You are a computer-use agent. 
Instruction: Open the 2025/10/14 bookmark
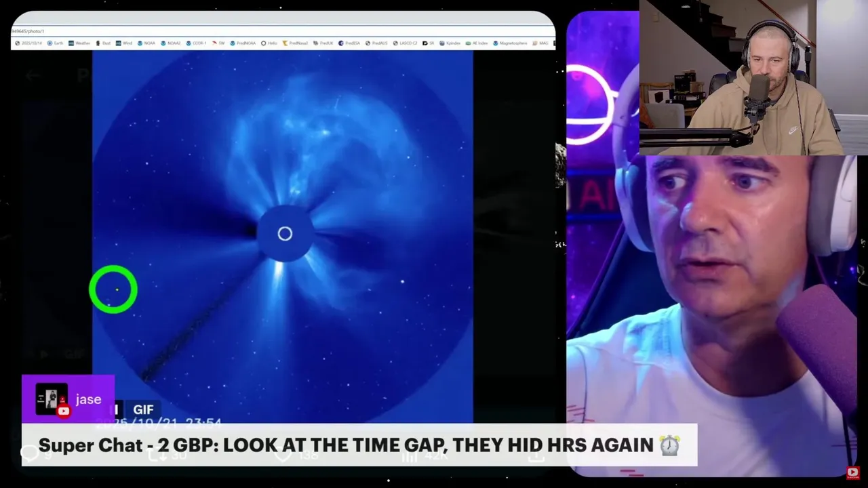(28, 43)
